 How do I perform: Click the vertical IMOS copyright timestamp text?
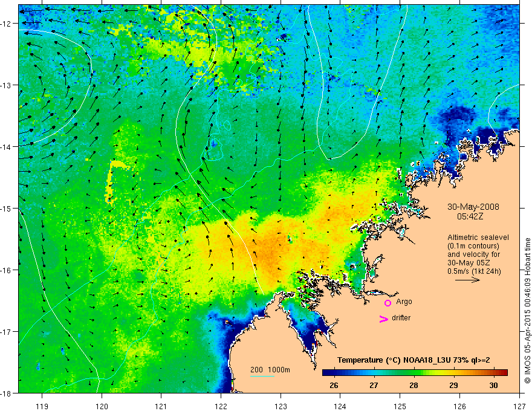(x=527, y=311)
